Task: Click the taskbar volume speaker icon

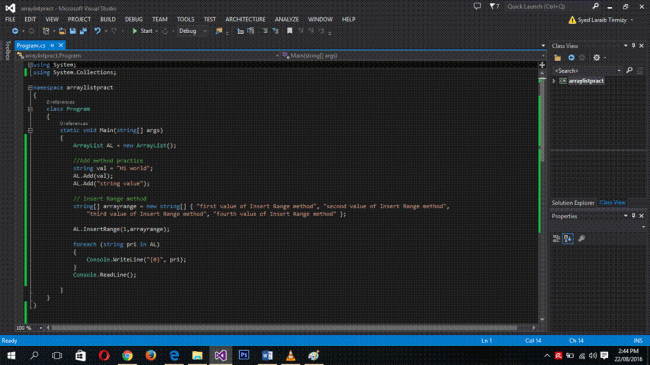Action: point(593,355)
